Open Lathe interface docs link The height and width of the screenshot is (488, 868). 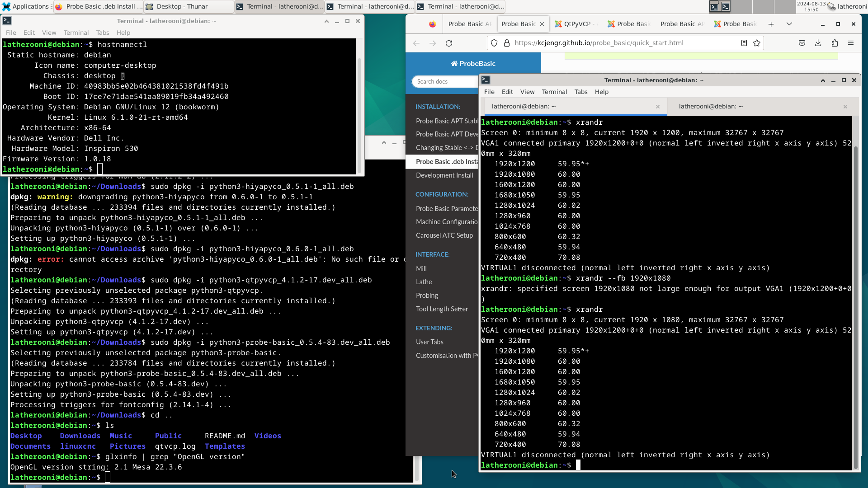click(x=424, y=282)
